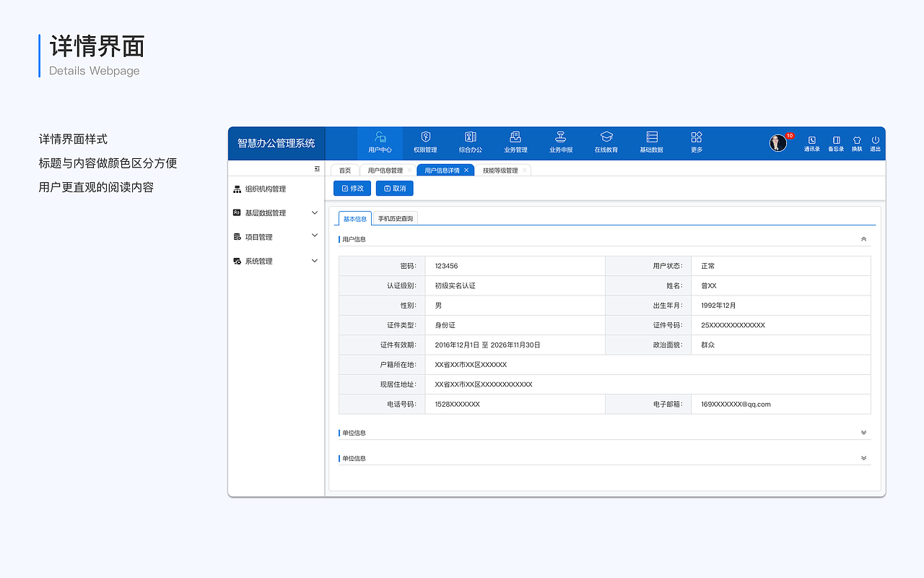This screenshot has width=924, height=578.
Task: Click the birth date 1992年12月
Action: coord(718,306)
